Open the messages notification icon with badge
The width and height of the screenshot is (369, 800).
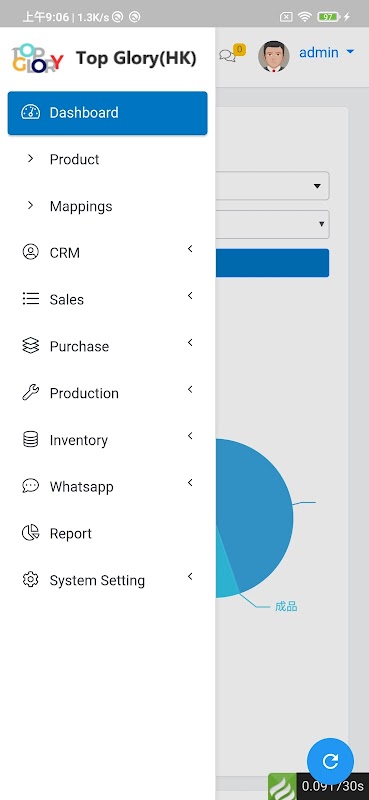coord(232,54)
